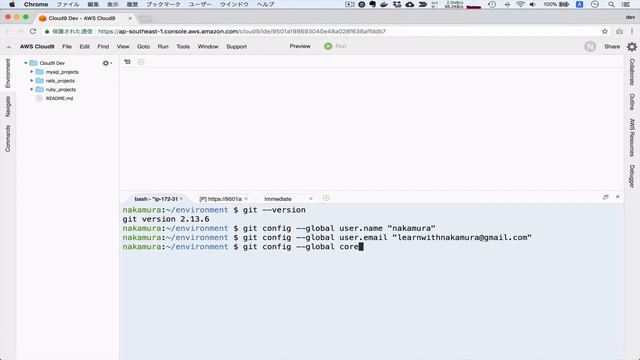Select the README.md file
The image size is (640, 360).
pos(59,98)
